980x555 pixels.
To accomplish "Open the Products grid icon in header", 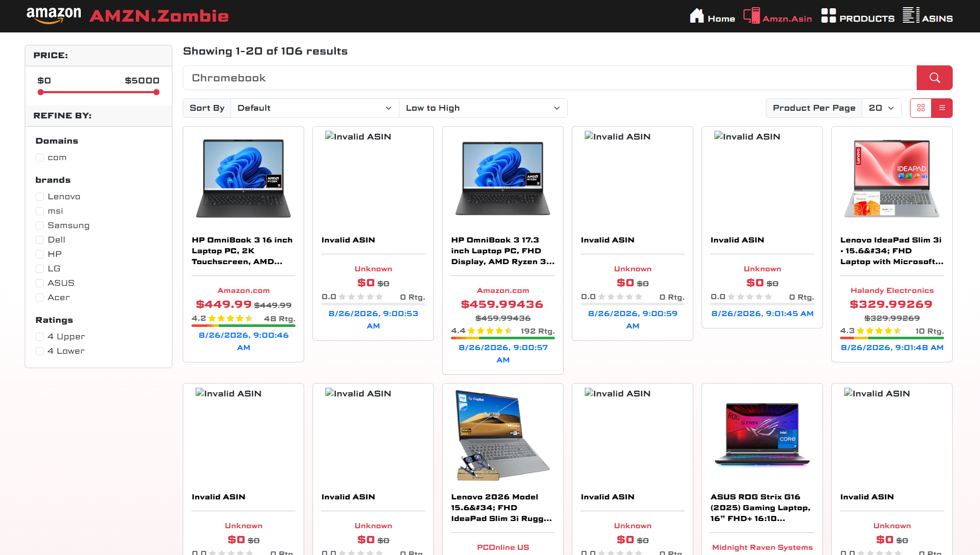I will (x=829, y=15).
